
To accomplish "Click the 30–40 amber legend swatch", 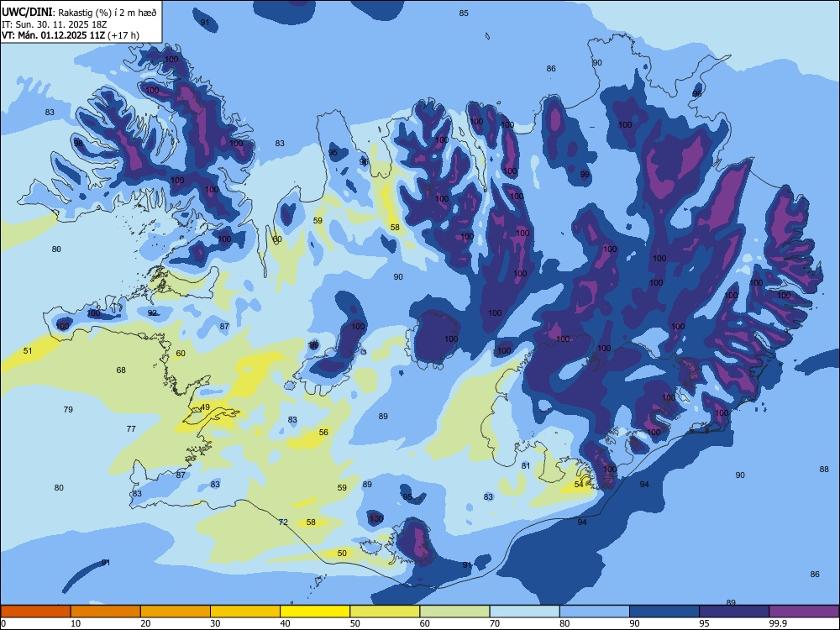I will 245,612.
